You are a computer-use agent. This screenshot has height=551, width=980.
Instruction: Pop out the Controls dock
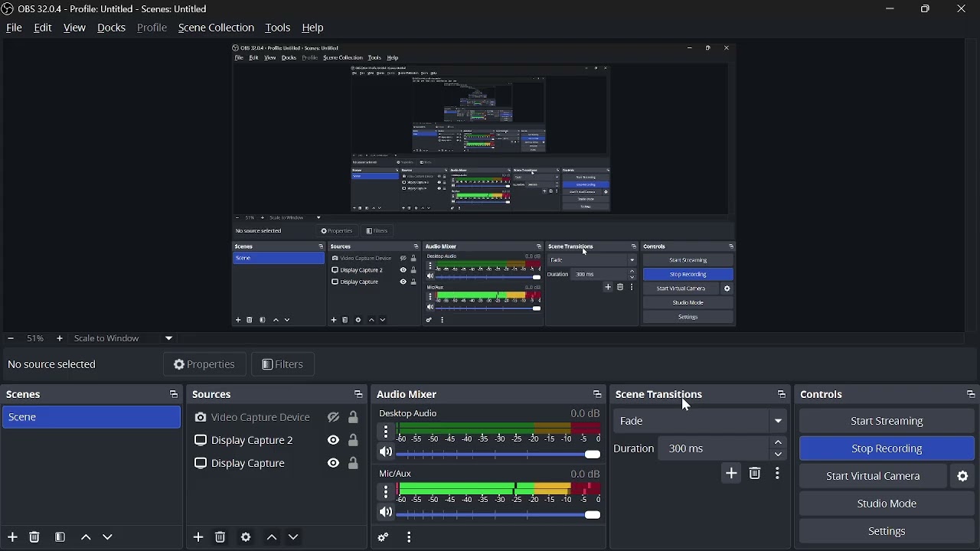tap(971, 395)
